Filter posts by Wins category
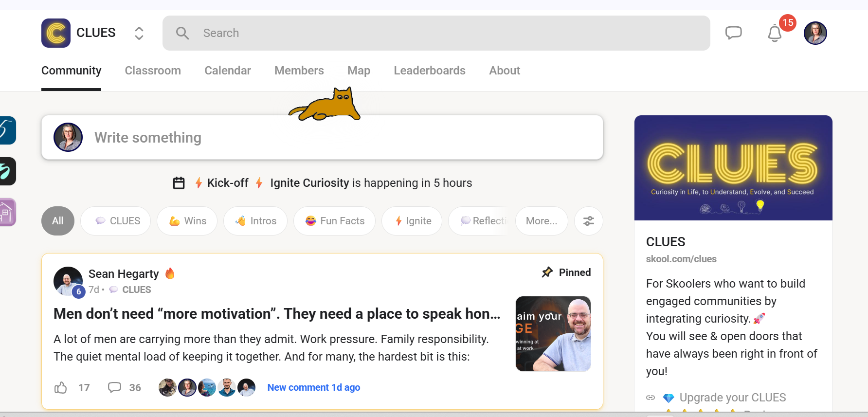Image resolution: width=868 pixels, height=417 pixels. tap(187, 221)
